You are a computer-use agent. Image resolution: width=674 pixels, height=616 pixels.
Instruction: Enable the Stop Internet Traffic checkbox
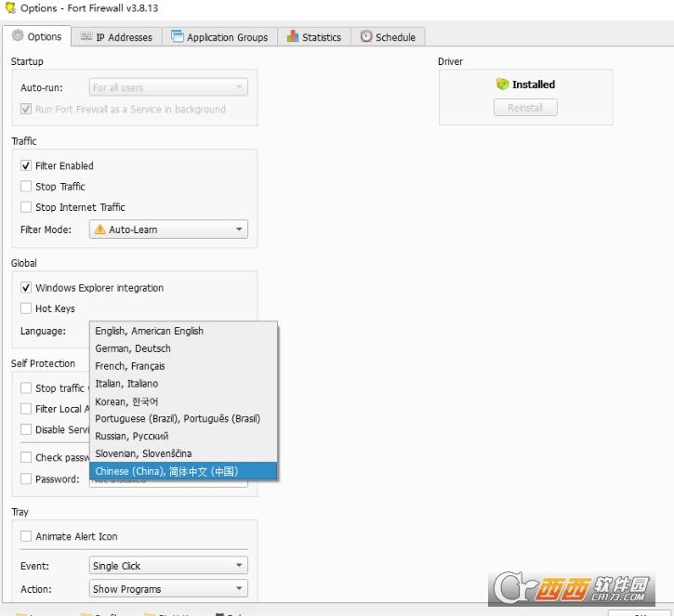[26, 207]
